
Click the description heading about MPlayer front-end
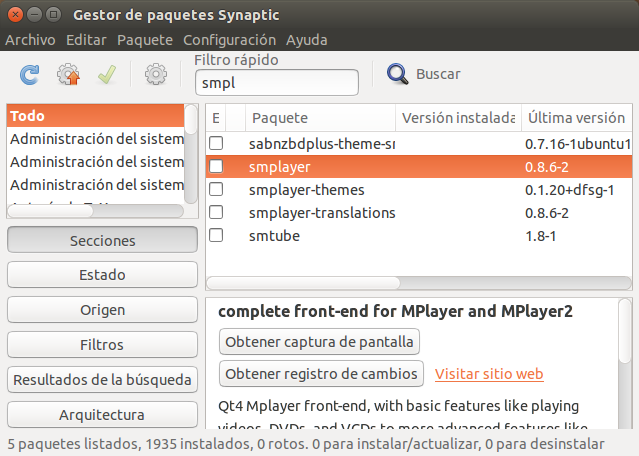[395, 311]
